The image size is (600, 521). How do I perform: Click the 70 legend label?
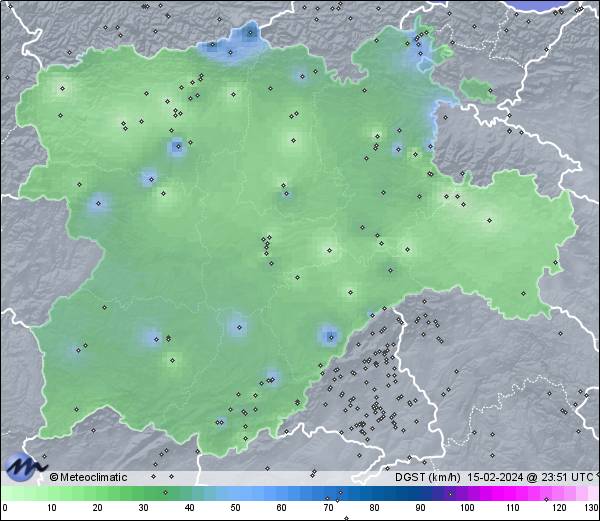pos(328,508)
